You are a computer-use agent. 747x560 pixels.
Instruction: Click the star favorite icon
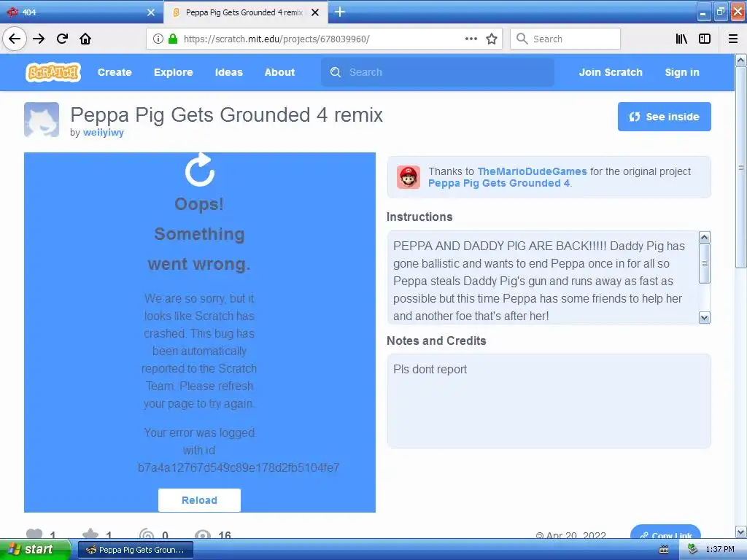tap(90, 534)
